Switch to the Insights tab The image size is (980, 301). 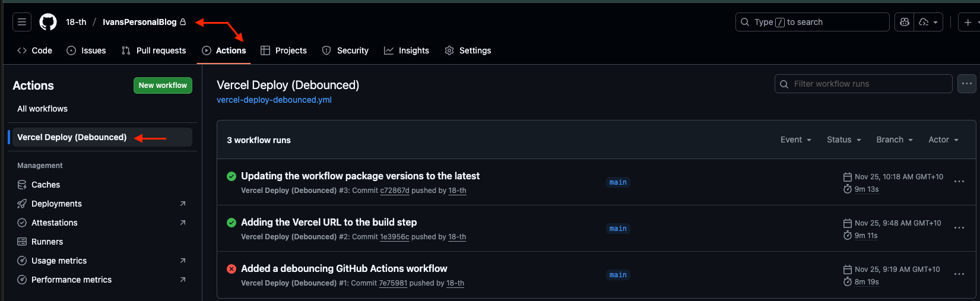coord(407,50)
